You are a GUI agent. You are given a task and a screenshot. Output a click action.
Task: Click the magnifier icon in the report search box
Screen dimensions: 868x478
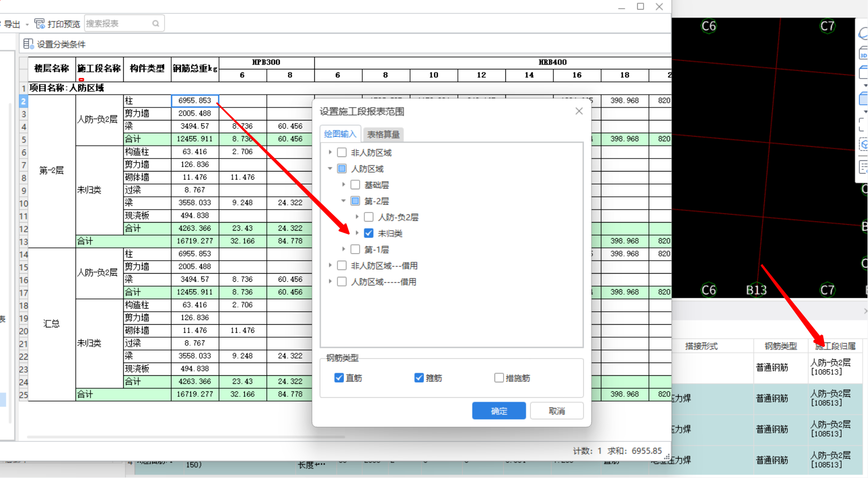[156, 24]
